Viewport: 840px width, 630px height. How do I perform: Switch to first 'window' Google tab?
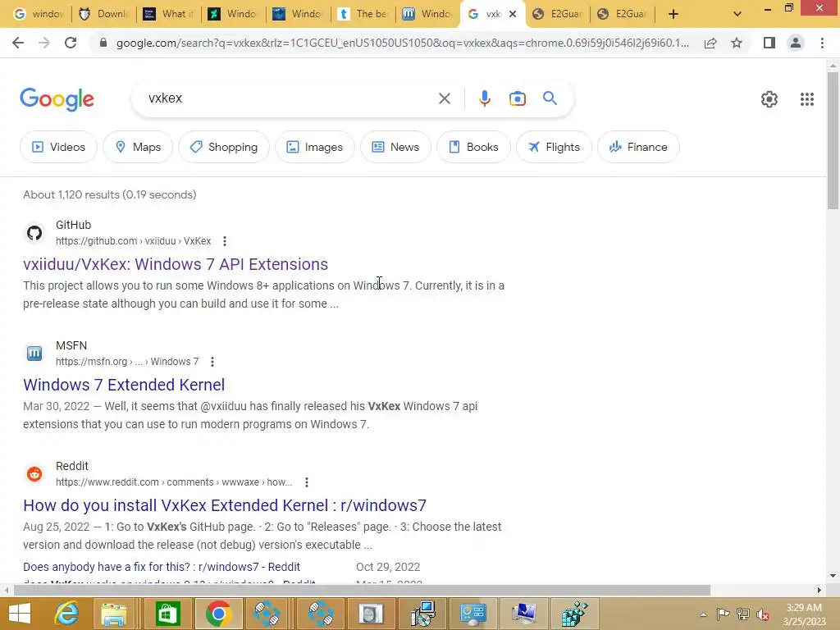38,14
